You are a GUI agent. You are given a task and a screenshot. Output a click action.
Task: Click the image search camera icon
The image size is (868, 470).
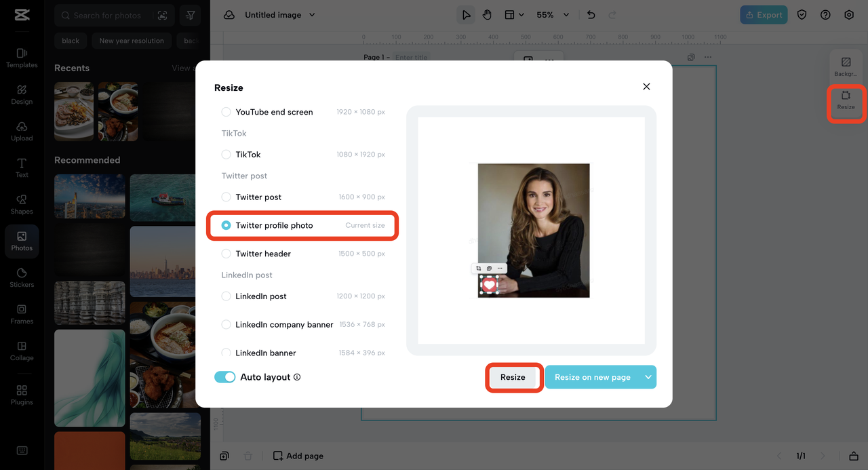[162, 15]
